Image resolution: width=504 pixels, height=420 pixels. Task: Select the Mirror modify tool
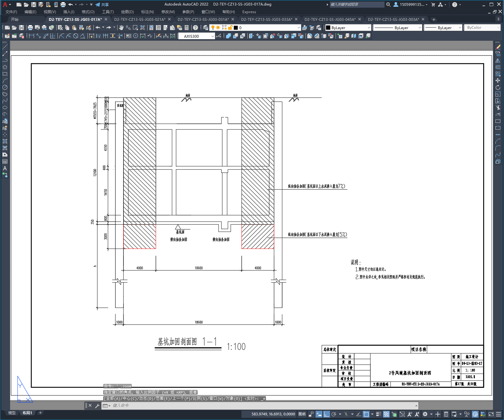point(498,60)
